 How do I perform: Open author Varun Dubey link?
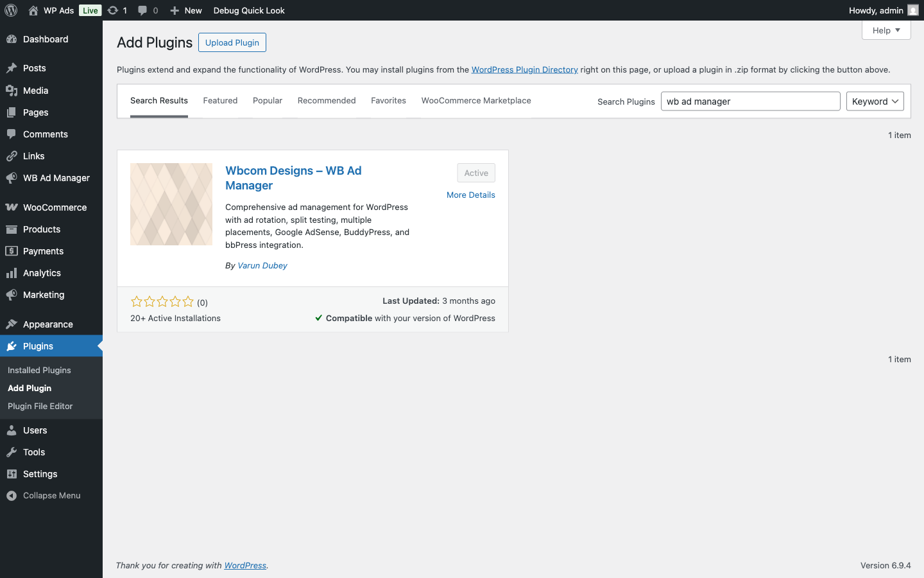pyautogui.click(x=262, y=265)
